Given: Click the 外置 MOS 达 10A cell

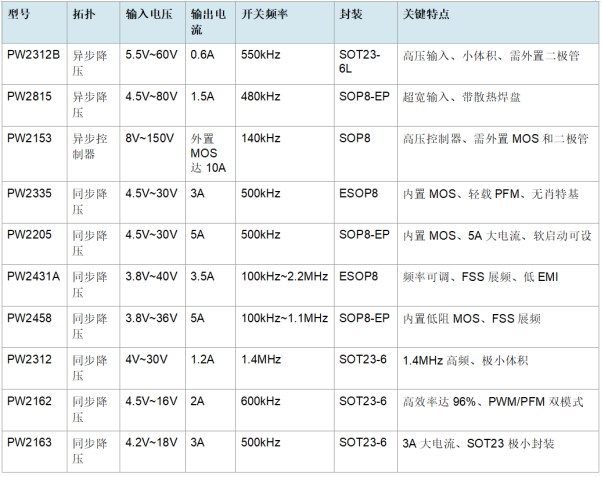Looking at the screenshot, I should click(210, 154).
